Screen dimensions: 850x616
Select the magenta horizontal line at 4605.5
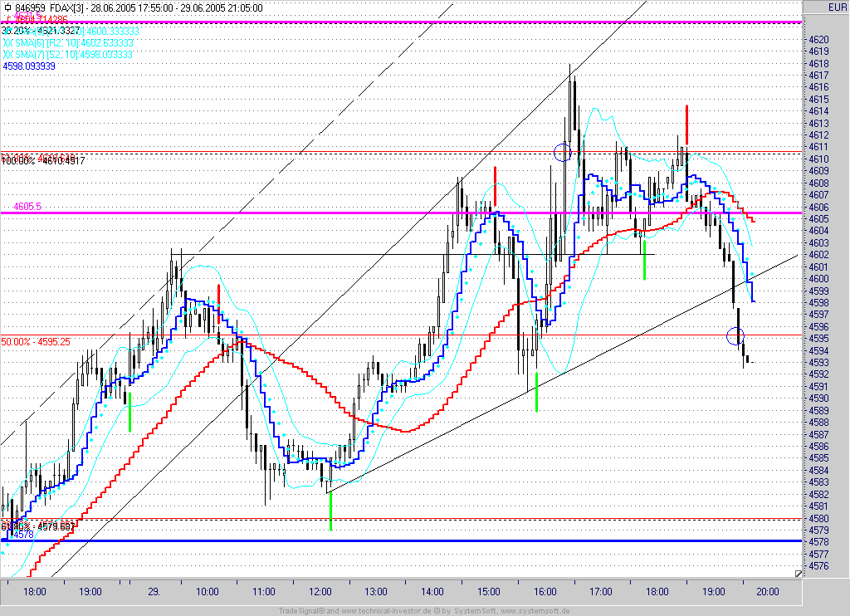tap(401, 213)
